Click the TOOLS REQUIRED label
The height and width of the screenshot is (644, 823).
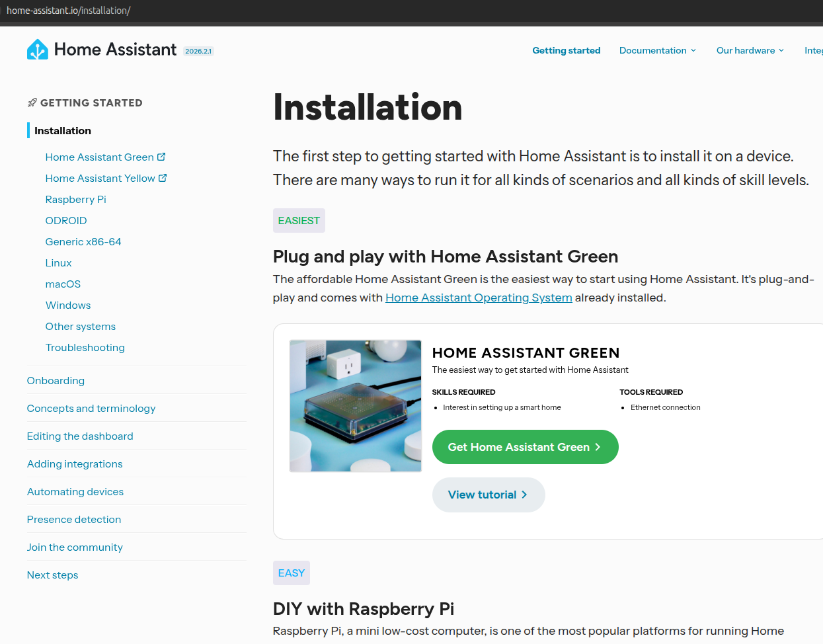(651, 392)
